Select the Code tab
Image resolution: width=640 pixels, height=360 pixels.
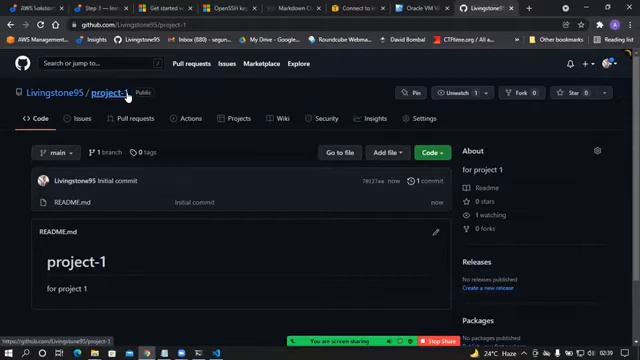(x=36, y=119)
